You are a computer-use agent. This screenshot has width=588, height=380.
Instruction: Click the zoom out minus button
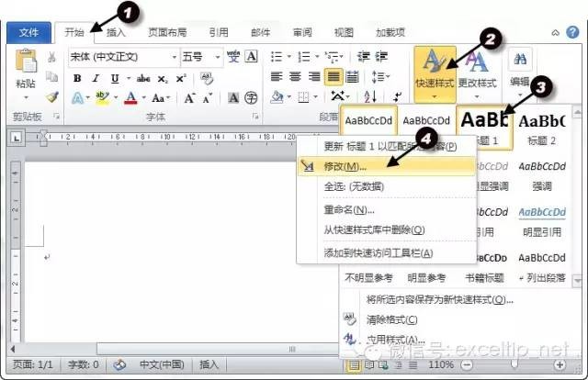click(x=467, y=364)
